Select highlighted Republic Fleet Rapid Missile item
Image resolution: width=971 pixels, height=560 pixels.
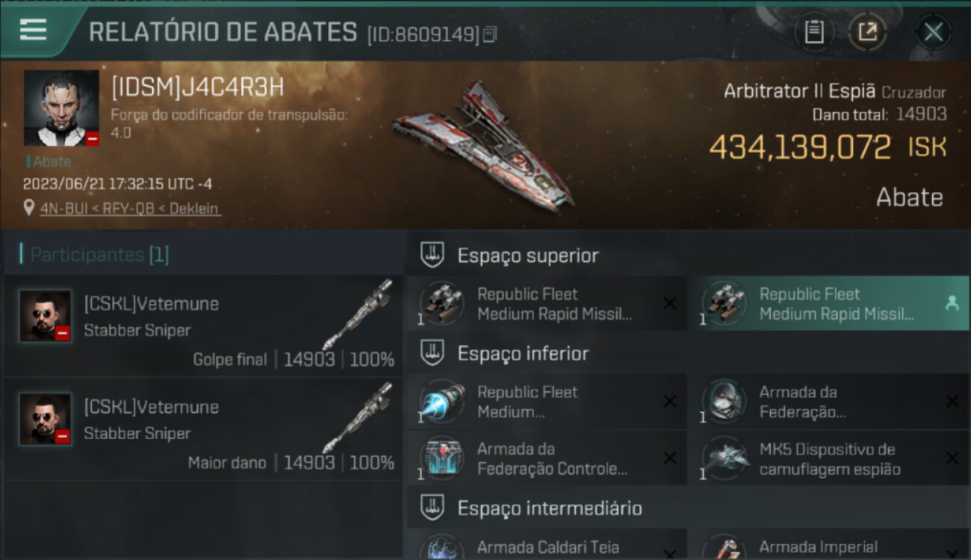(x=829, y=303)
